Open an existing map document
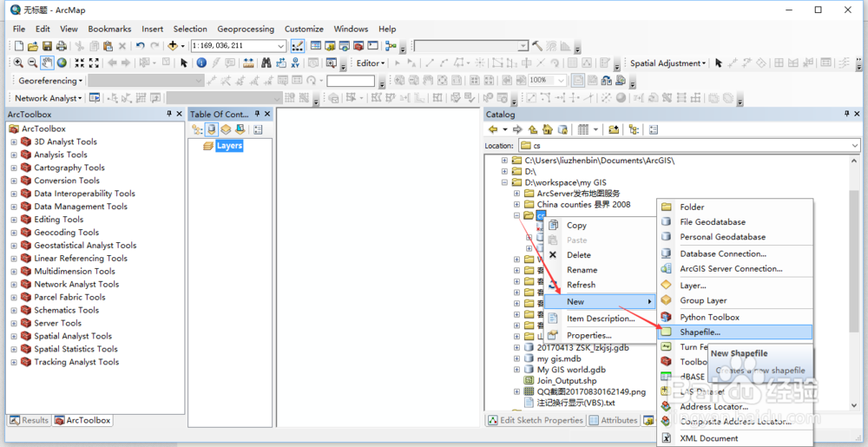This screenshot has width=868, height=447. pos(33,46)
